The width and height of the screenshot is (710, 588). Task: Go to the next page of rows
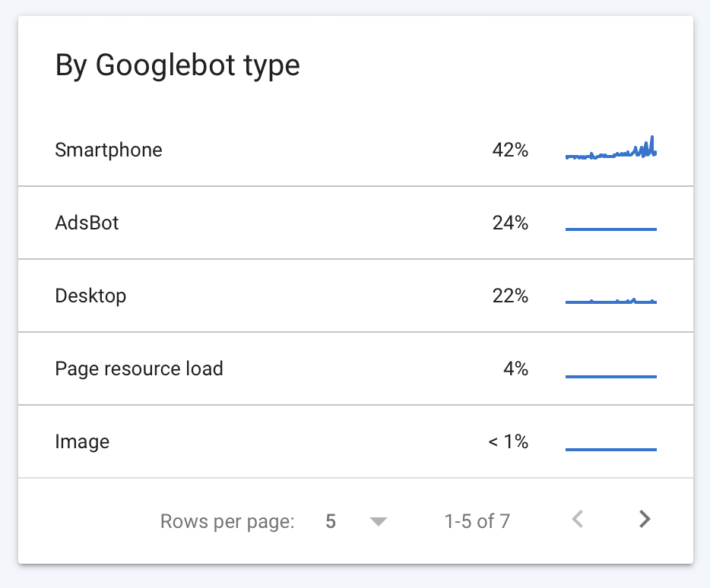pos(645,519)
